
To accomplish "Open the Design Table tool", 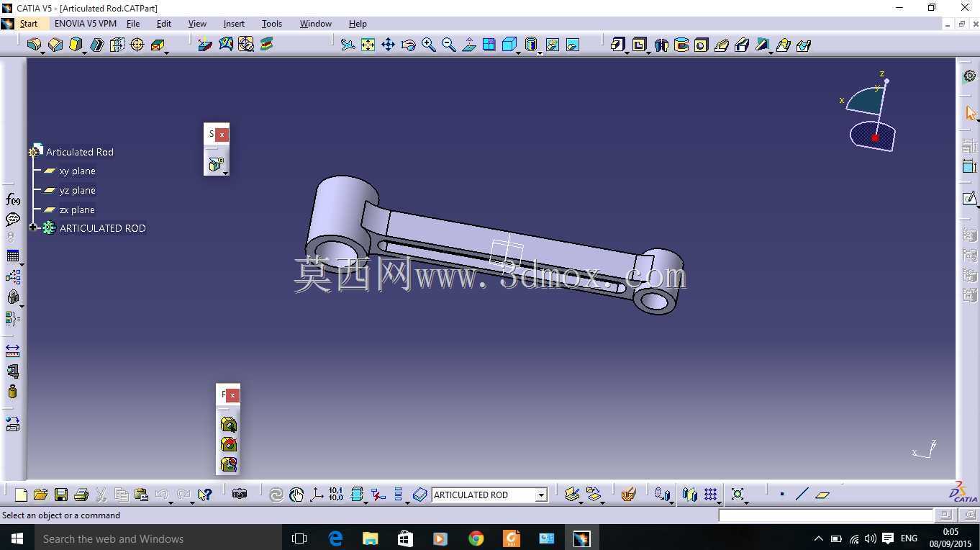I will [x=13, y=256].
